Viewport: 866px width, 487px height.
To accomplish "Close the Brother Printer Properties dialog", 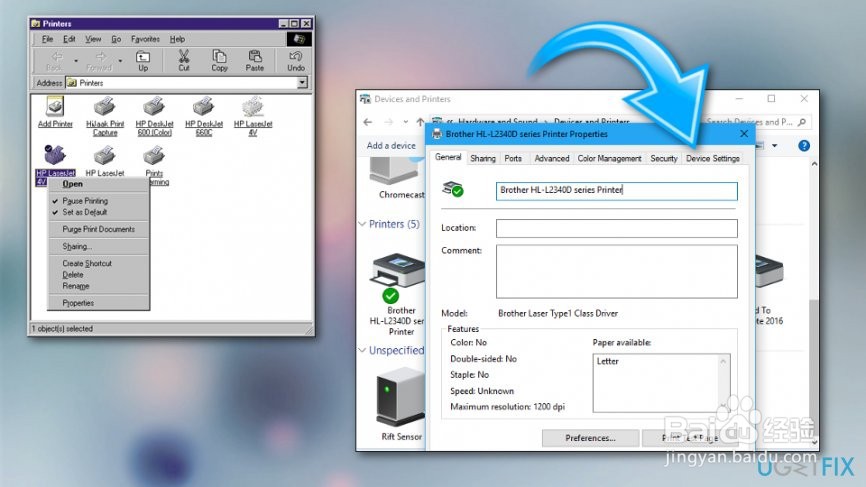I will point(744,134).
